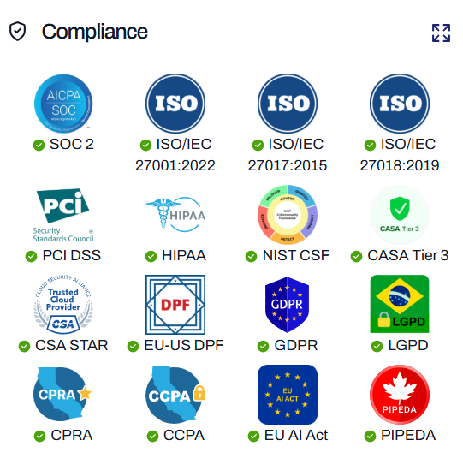The height and width of the screenshot is (476, 463).
Task: Open the HIPAA caduceus logo
Action: (175, 215)
